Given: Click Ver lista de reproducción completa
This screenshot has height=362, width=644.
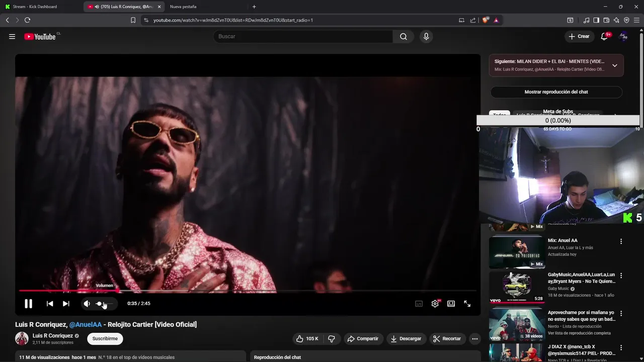Looking at the screenshot, I should point(579,333).
